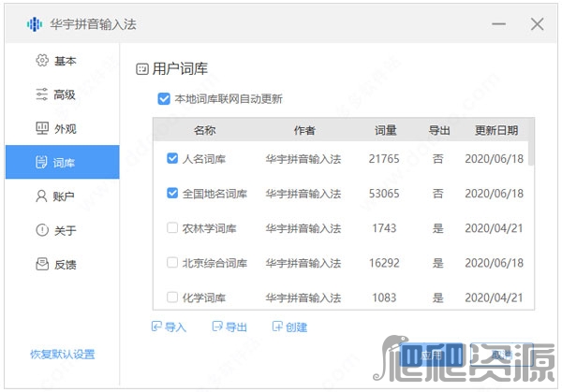
Task: Click the word count 21765
Action: (x=384, y=159)
